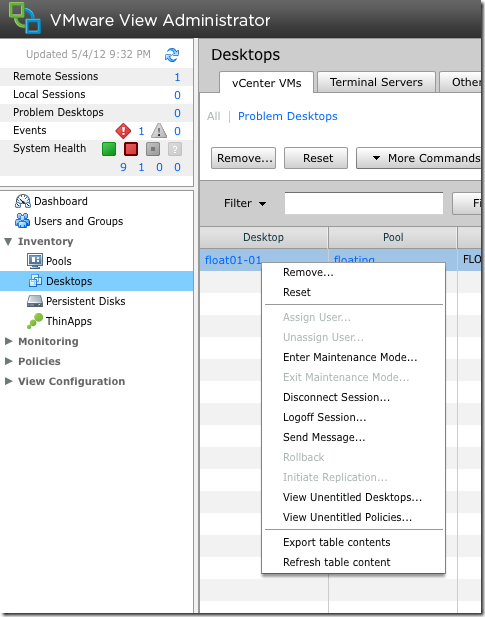Collapse the Inventory tree section
Image resolution: width=485 pixels, height=617 pixels.
click(x=8, y=241)
